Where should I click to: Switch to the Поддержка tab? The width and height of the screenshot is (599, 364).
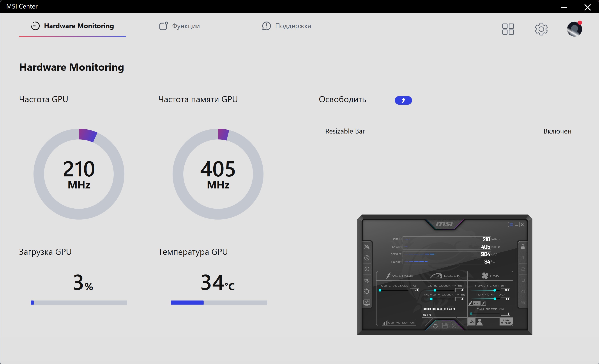286,26
